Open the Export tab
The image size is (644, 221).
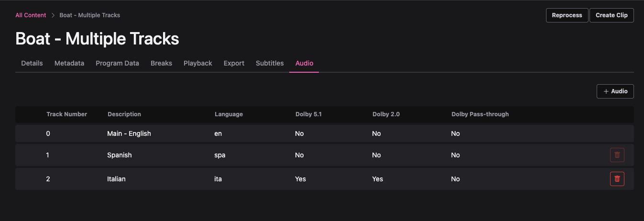tap(234, 63)
